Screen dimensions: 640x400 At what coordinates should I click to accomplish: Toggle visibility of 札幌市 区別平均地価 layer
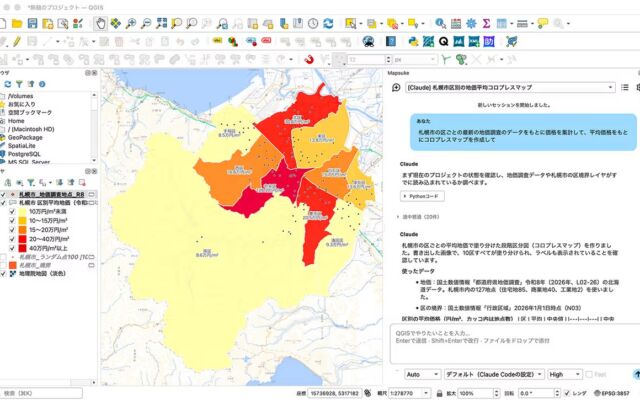point(3,202)
